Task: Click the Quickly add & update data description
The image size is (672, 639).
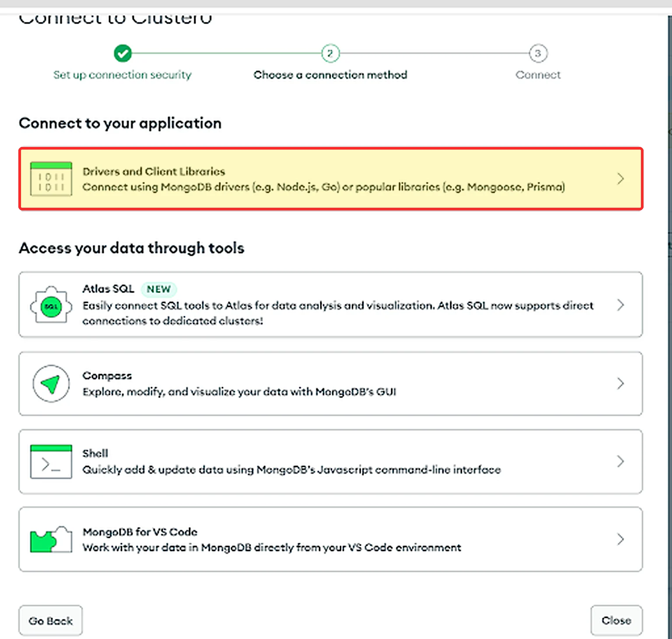Action: pos(292,470)
